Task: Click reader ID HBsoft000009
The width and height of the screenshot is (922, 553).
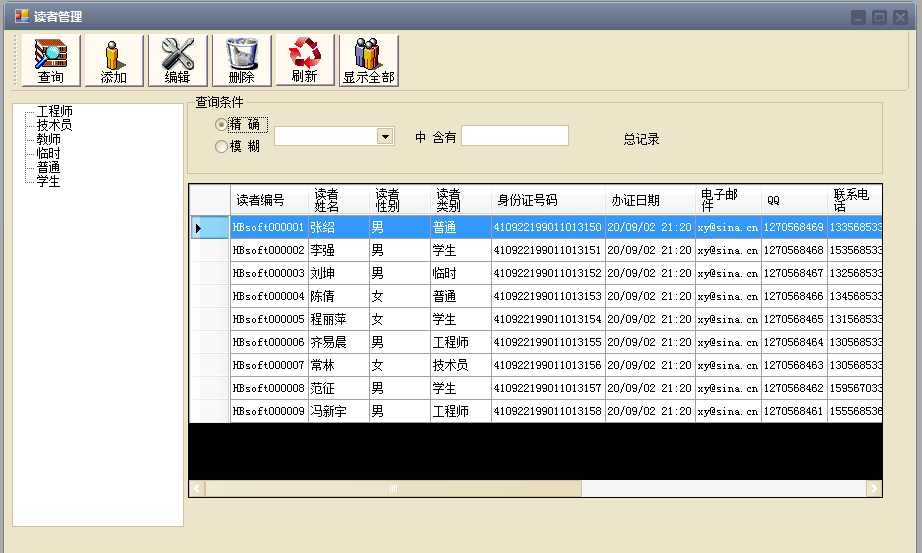Action: coord(269,411)
